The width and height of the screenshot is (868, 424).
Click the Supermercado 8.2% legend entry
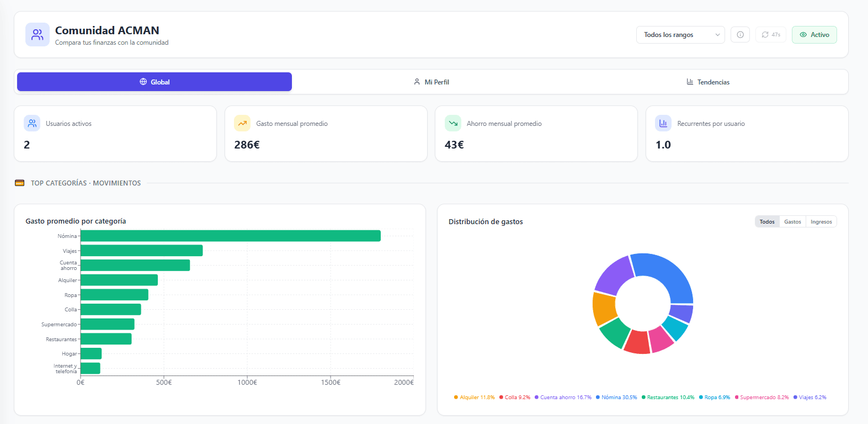click(762, 397)
